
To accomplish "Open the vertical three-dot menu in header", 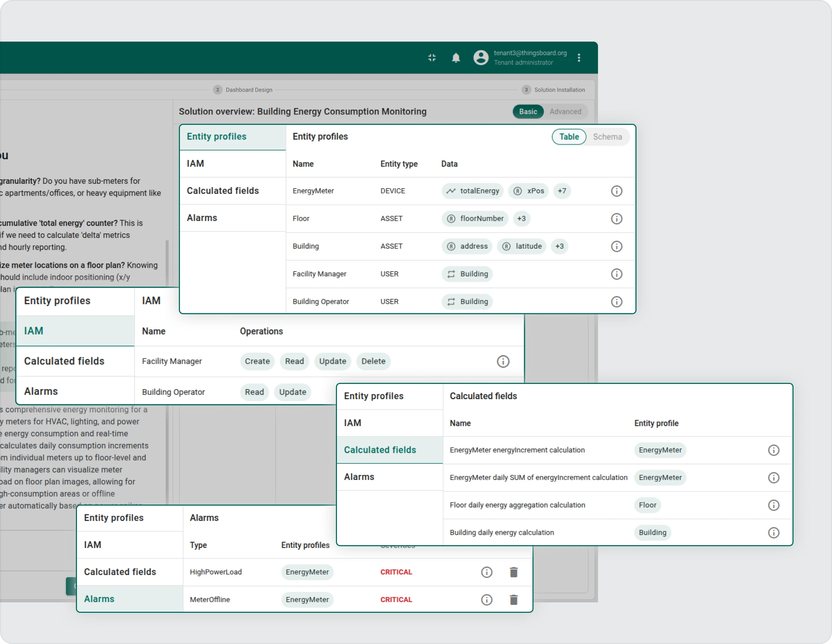I will coord(579,58).
